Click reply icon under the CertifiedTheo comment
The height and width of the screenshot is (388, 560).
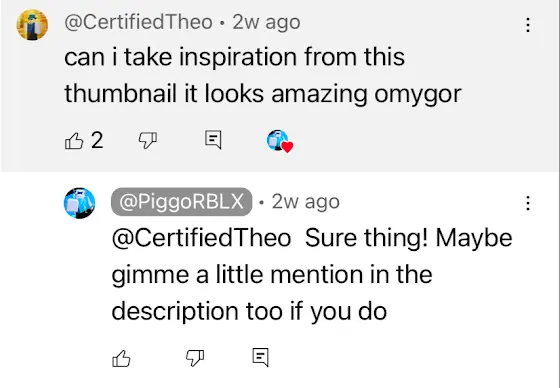[213, 140]
